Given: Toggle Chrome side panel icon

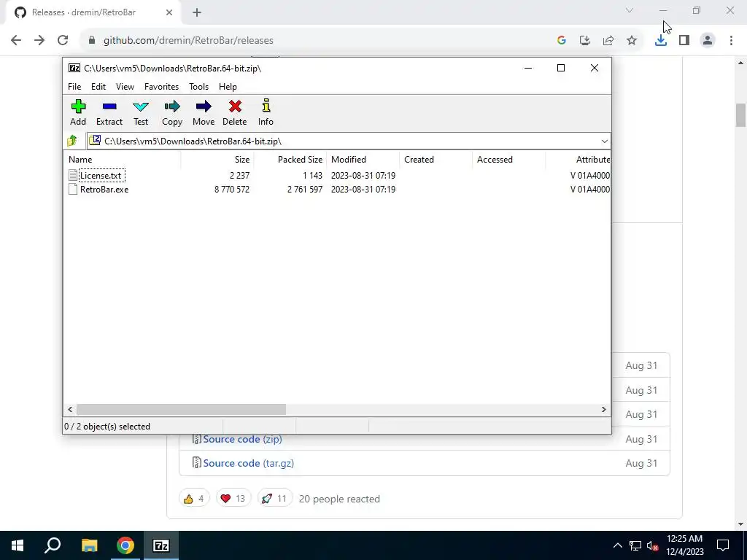Looking at the screenshot, I should point(684,41).
